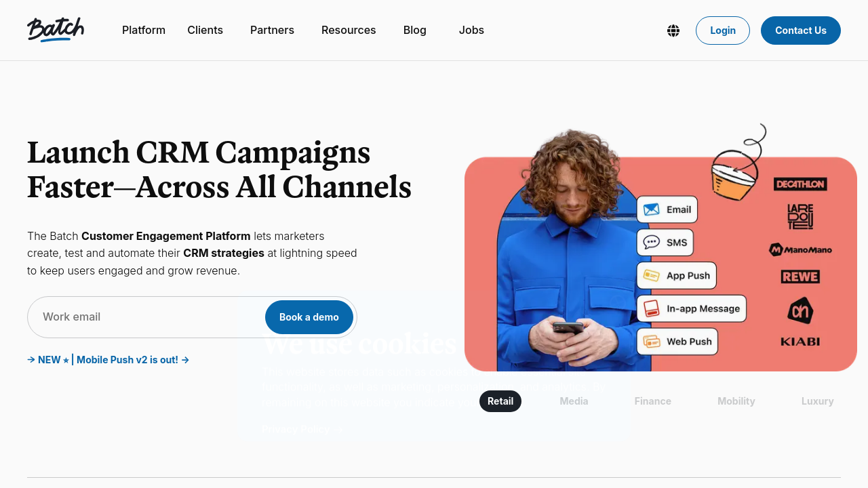The image size is (868, 488).
Task: Switch to the Media industry tab
Action: pos(574,401)
